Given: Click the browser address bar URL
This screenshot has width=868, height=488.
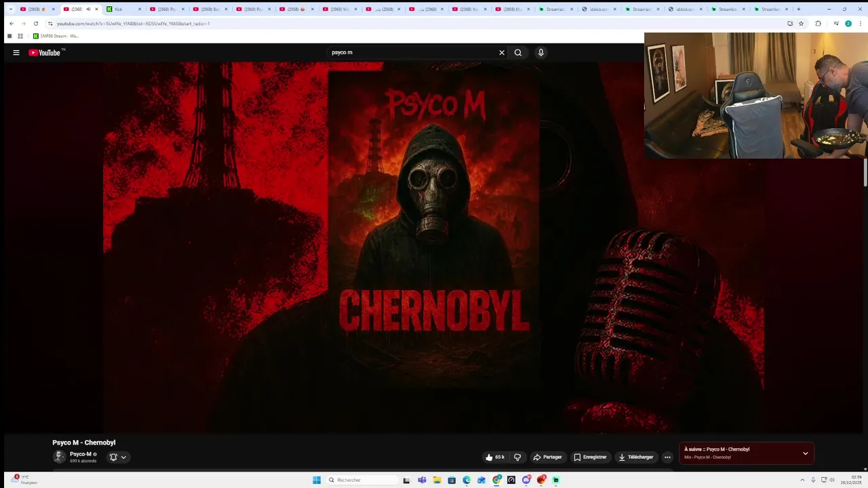Looking at the screenshot, I should point(133,23).
